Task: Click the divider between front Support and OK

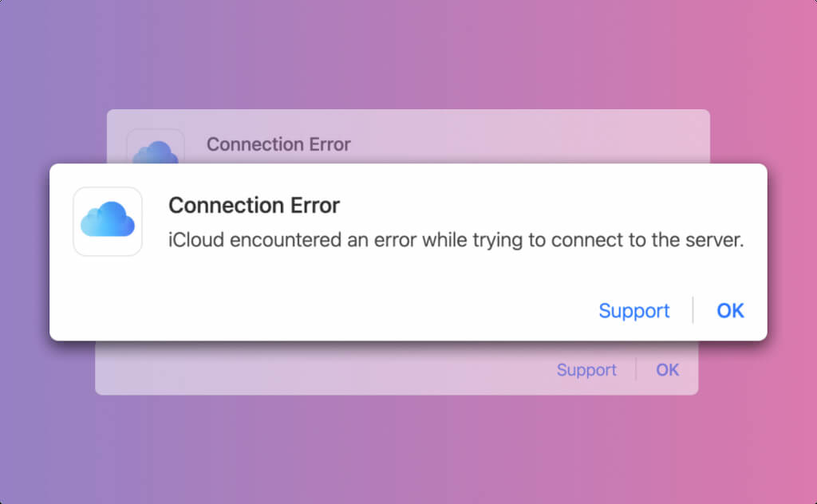Action: coord(693,310)
